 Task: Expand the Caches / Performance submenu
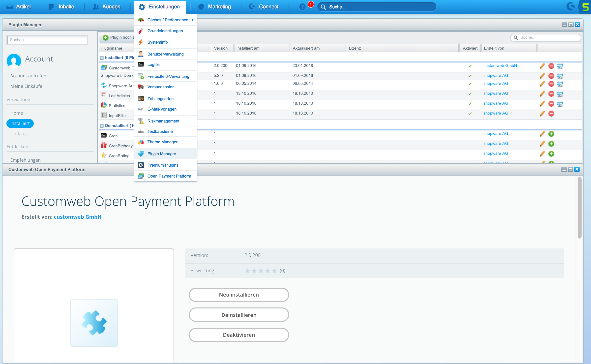click(x=166, y=20)
